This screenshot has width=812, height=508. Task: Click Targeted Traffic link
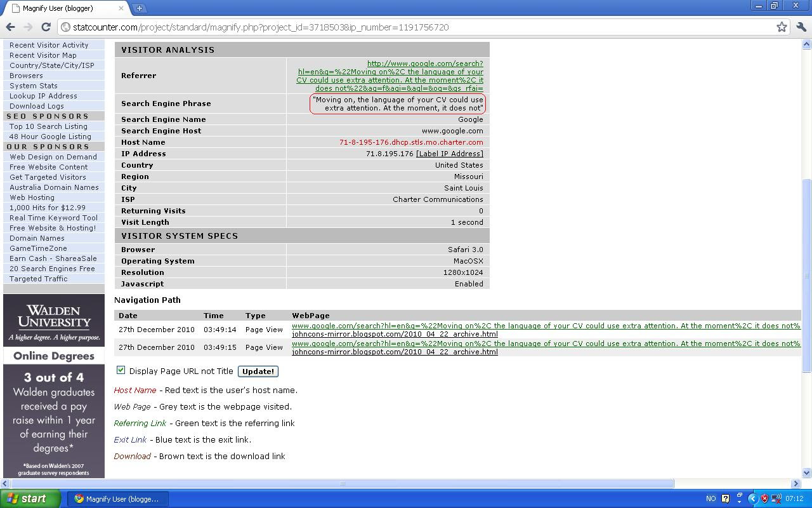tap(38, 279)
